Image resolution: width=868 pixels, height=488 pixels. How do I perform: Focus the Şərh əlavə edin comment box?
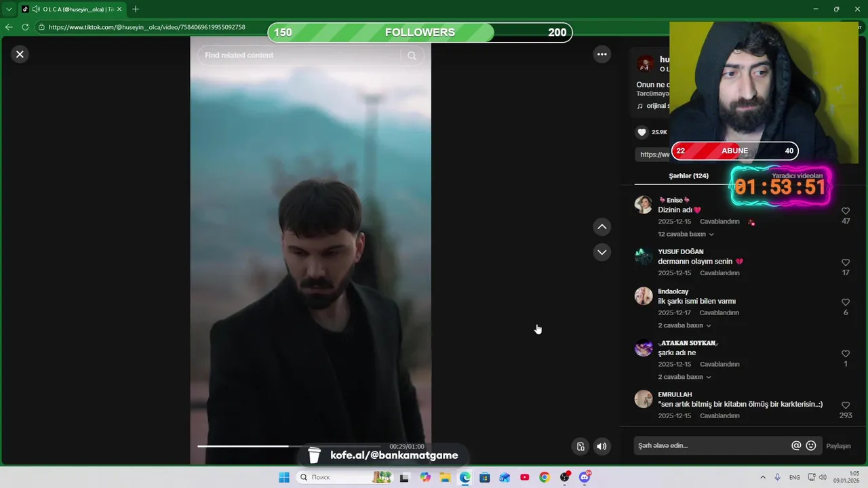[x=712, y=445]
